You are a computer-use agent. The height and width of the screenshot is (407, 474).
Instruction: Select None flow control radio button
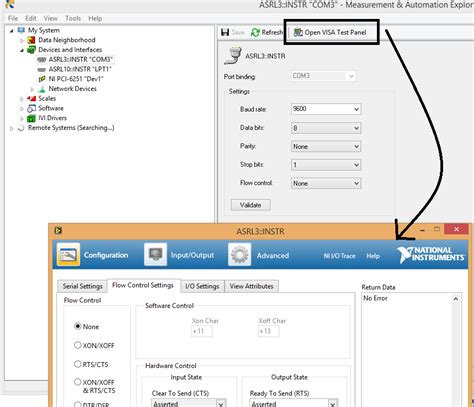(x=78, y=326)
